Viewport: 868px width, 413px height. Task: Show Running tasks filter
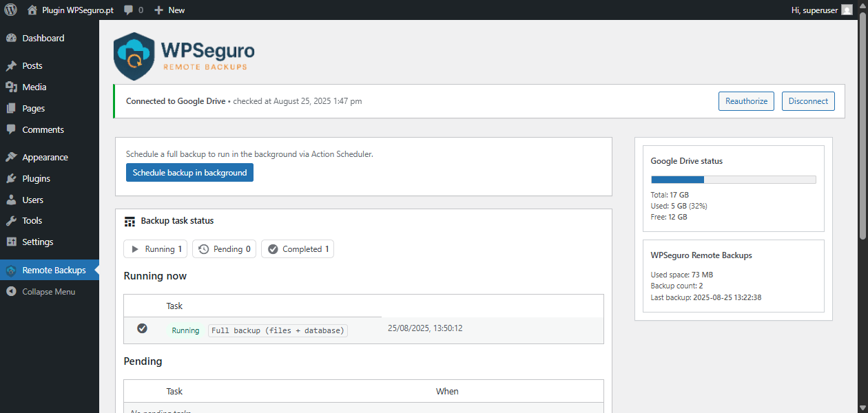click(x=155, y=249)
